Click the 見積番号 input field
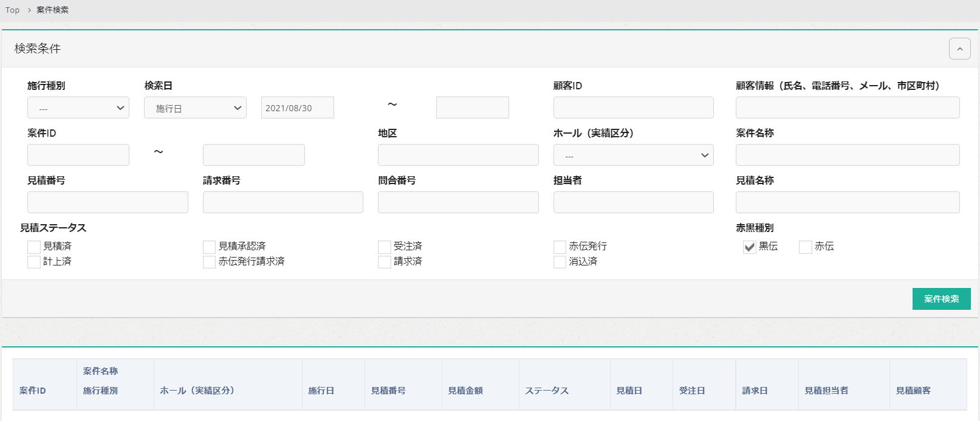980x421 pixels. (x=108, y=203)
